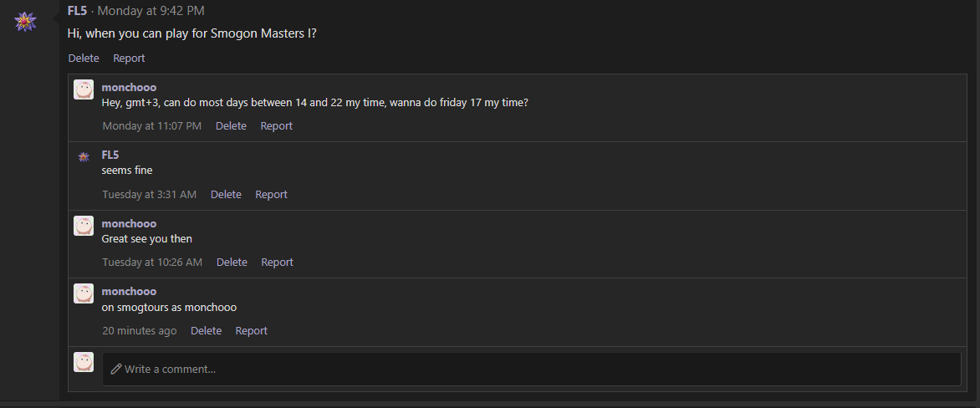Delete the comment posted 20 minutes ago
980x408 pixels.
[x=206, y=331]
